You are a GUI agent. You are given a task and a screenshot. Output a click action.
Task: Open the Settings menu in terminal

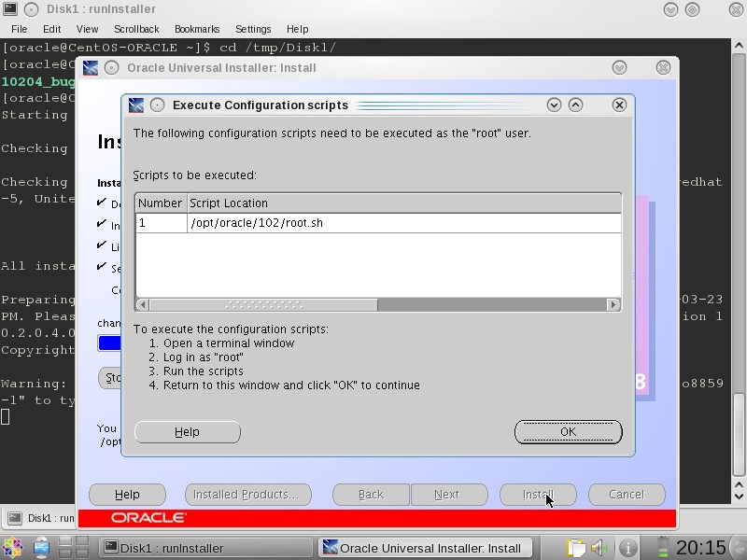253,29
